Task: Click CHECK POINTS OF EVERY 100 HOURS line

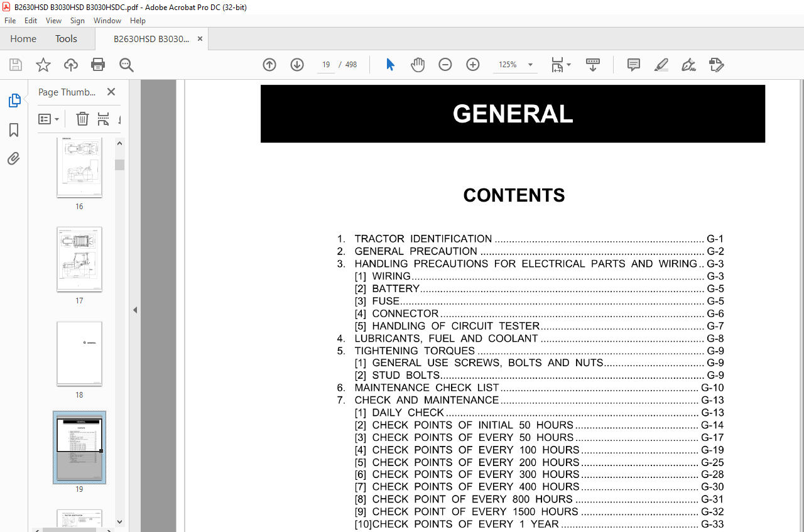Action: pos(539,450)
